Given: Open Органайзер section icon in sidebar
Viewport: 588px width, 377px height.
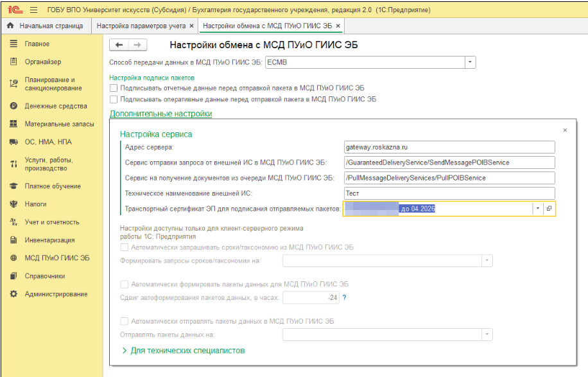Looking at the screenshot, I should pyautogui.click(x=13, y=62).
